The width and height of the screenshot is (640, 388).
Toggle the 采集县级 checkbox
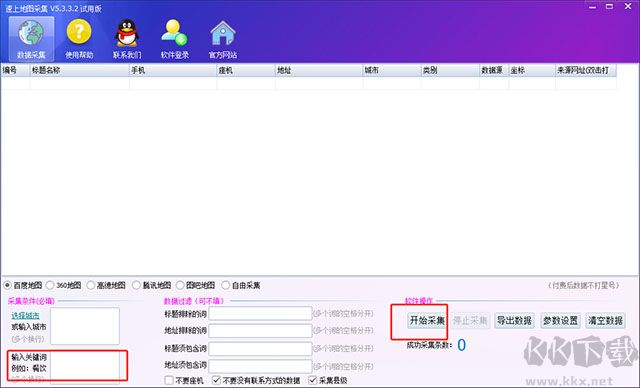click(x=313, y=380)
